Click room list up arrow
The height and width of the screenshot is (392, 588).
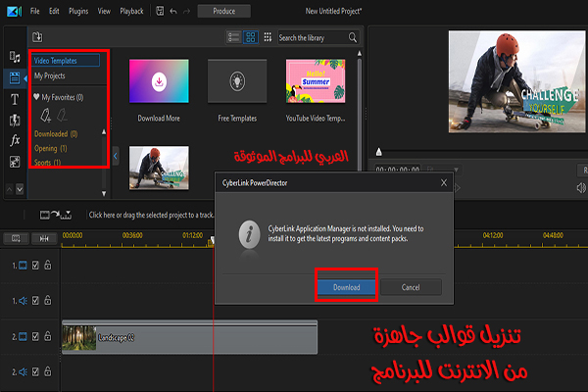pyautogui.click(x=10, y=189)
